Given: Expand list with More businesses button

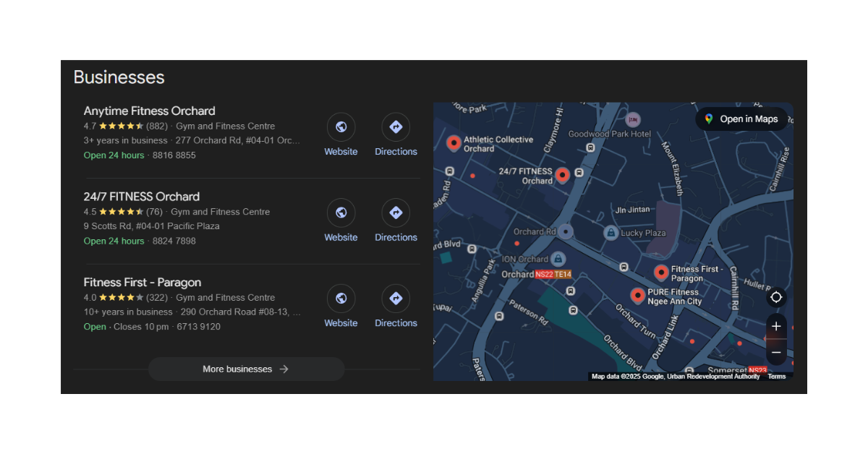Looking at the screenshot, I should point(246,369).
